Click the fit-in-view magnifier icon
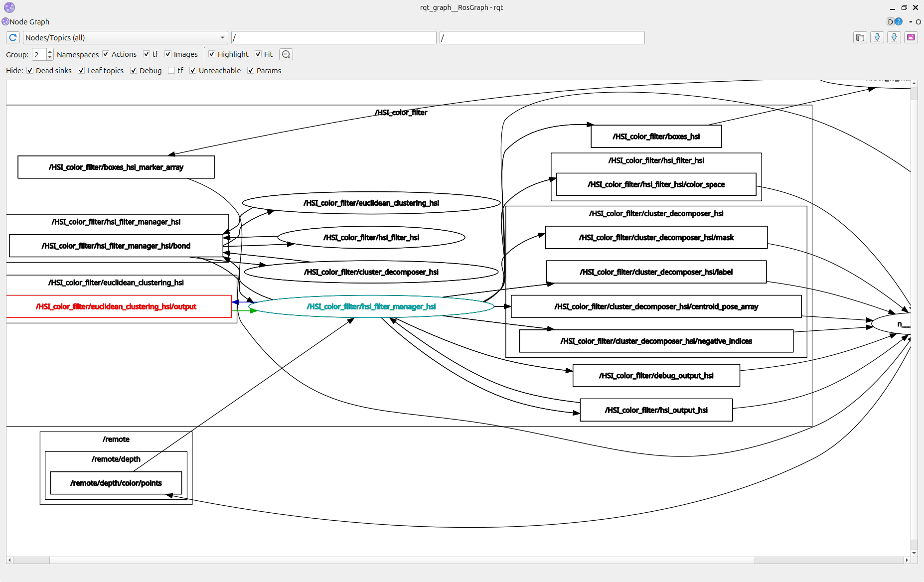This screenshot has width=924, height=582. pyautogui.click(x=286, y=54)
